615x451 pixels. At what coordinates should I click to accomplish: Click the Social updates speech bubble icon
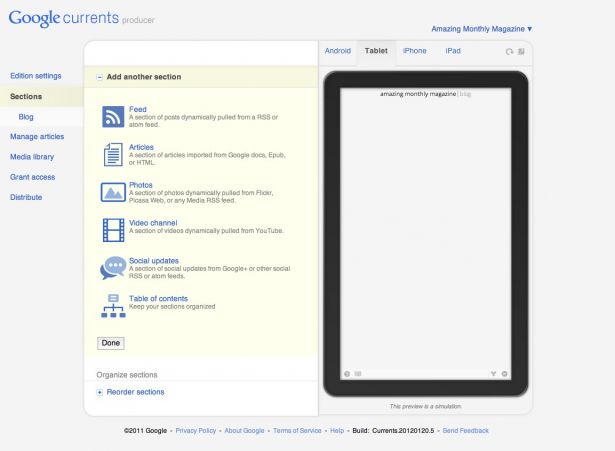(113, 267)
